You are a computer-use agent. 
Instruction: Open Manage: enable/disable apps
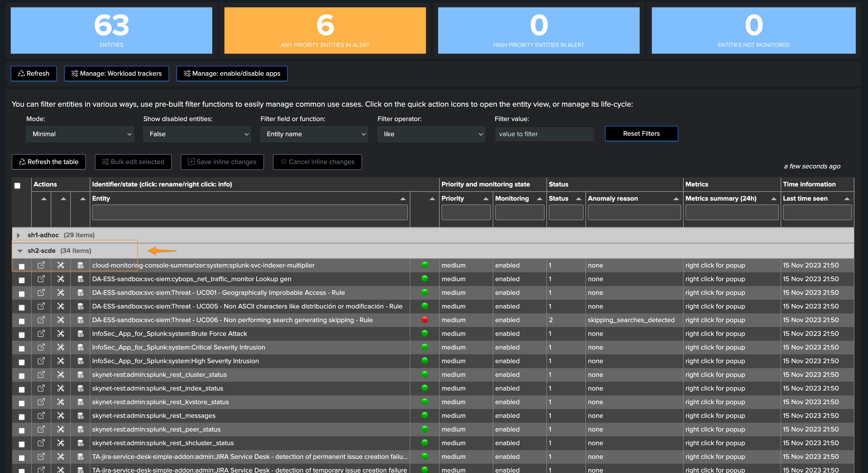(x=232, y=73)
